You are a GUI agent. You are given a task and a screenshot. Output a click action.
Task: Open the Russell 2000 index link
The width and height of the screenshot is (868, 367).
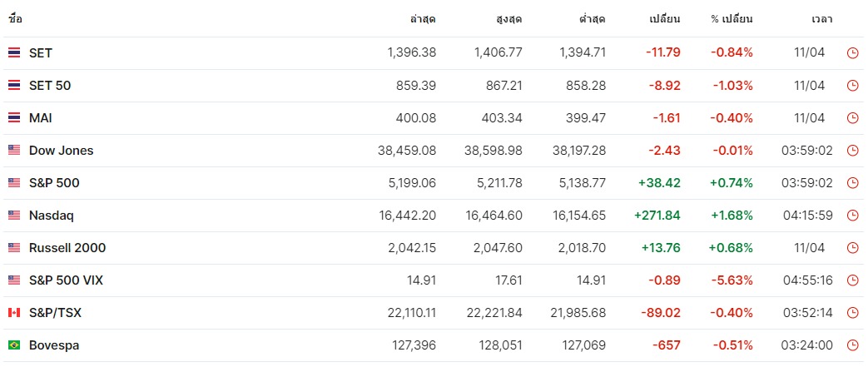pos(67,248)
